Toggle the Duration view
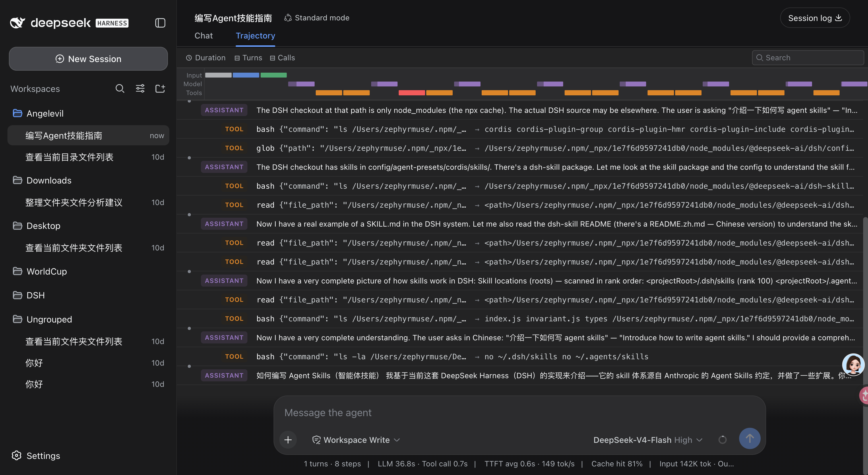Viewport: 868px width, 475px height. coord(206,58)
